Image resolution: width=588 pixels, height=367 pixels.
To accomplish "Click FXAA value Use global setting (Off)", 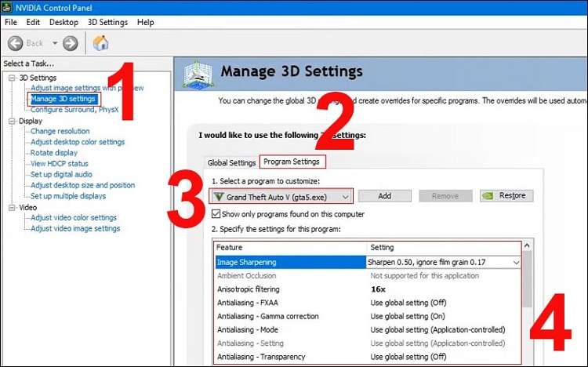I will tap(408, 303).
